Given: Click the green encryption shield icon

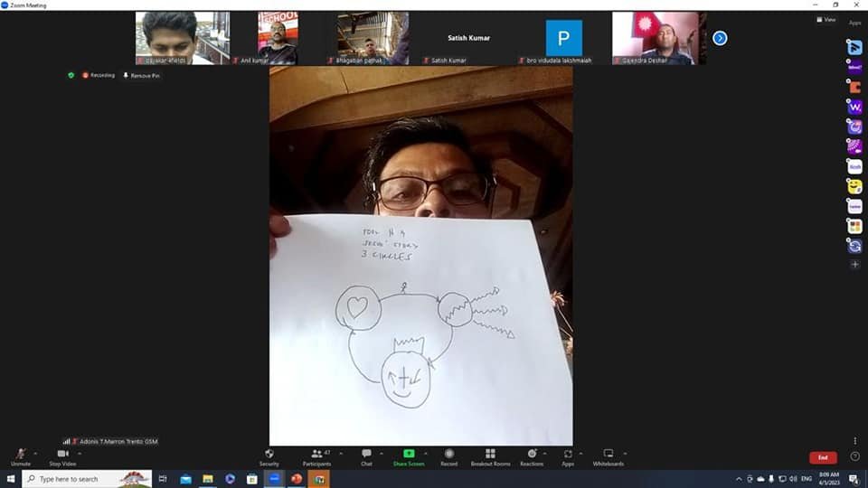Looking at the screenshot, I should pyautogui.click(x=71, y=75).
